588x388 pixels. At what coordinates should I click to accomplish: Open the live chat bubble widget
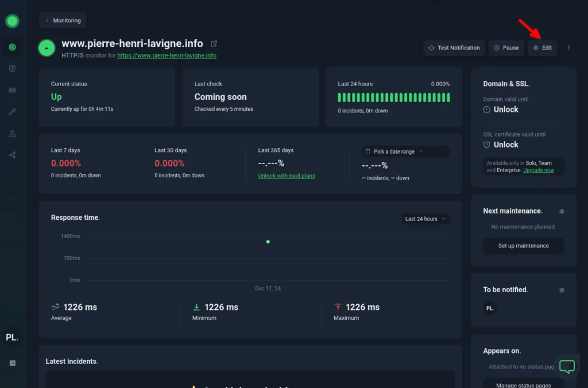tap(567, 366)
